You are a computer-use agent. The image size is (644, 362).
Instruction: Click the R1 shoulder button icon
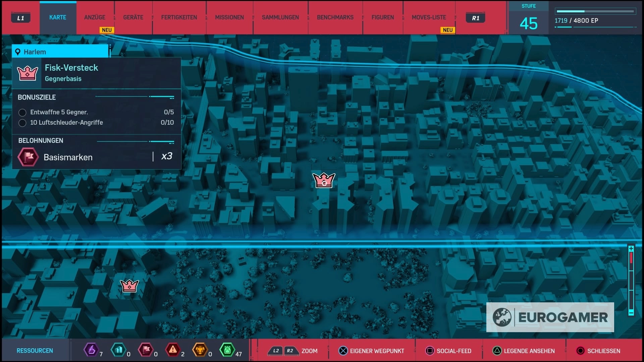475,18
